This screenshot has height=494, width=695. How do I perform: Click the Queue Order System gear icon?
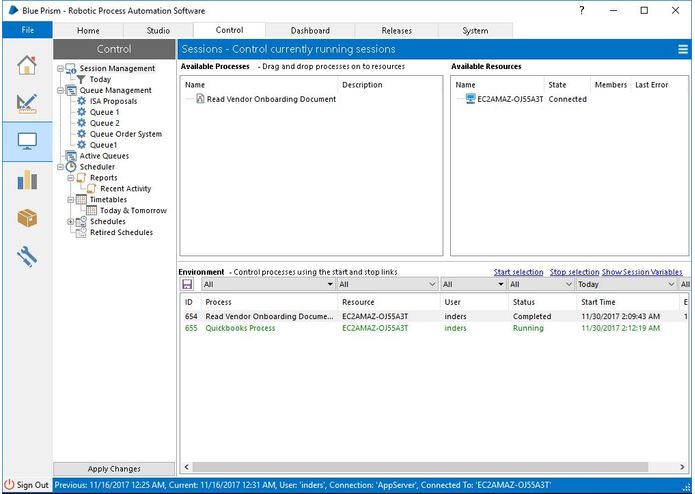[82, 134]
